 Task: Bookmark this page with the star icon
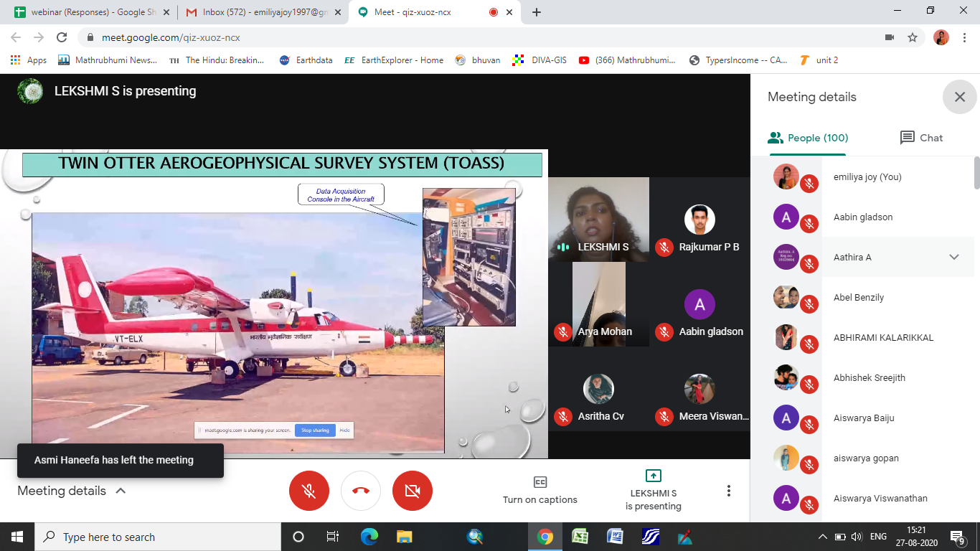[x=913, y=37]
